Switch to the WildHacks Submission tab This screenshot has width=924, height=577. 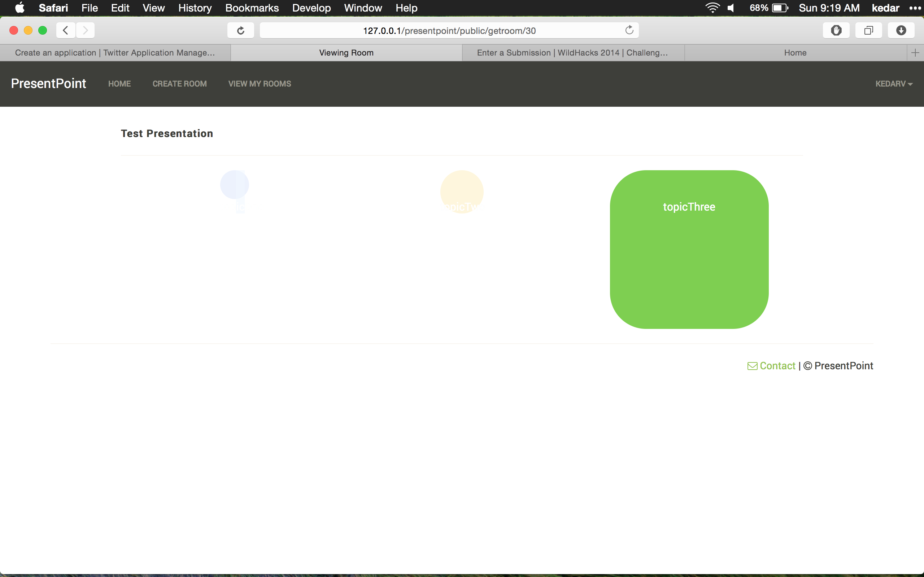click(x=572, y=53)
